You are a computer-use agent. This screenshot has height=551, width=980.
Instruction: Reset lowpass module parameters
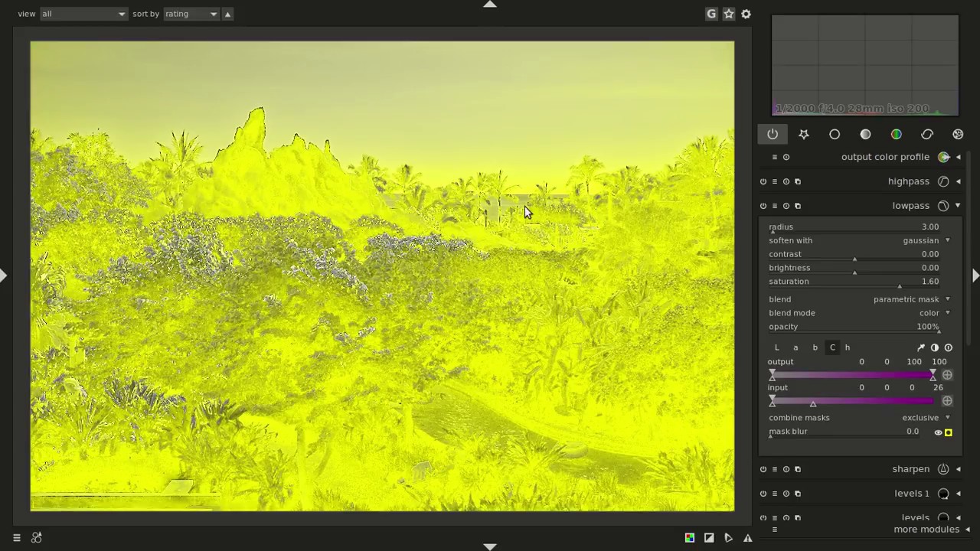pos(786,206)
